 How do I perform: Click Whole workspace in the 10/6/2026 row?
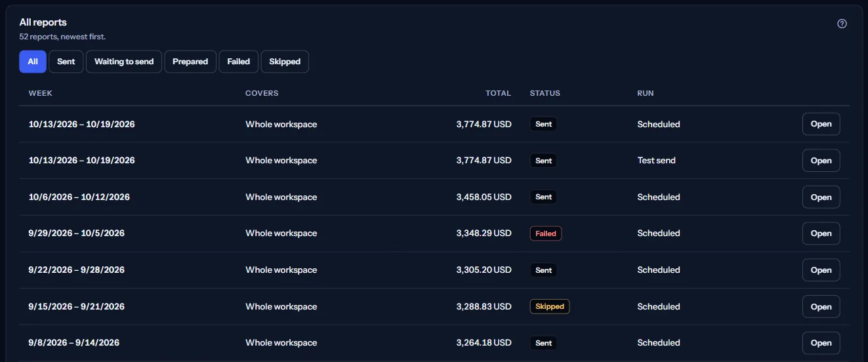pyautogui.click(x=281, y=197)
